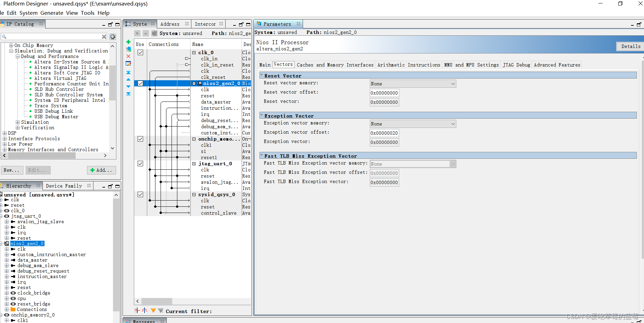Uncheck the Use checkbox for jtag_uart_0

pyautogui.click(x=140, y=164)
